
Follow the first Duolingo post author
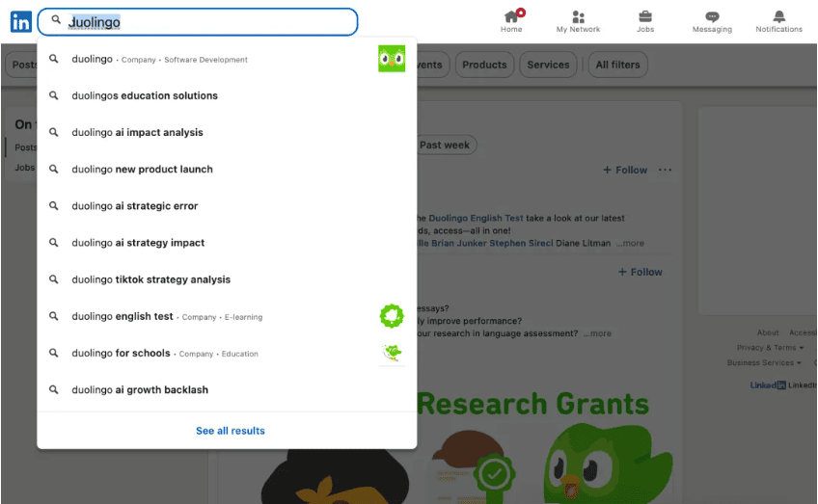pyautogui.click(x=625, y=171)
